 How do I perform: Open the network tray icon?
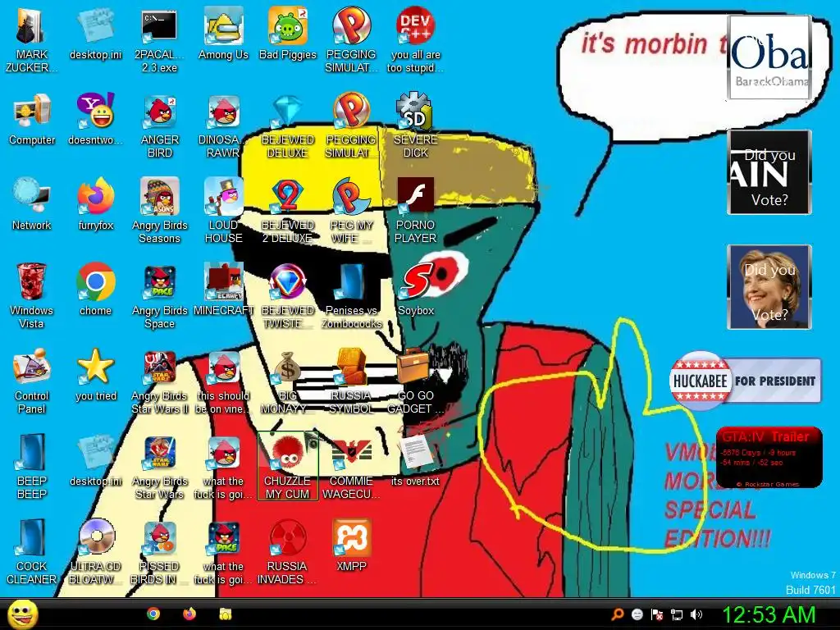[x=677, y=614]
